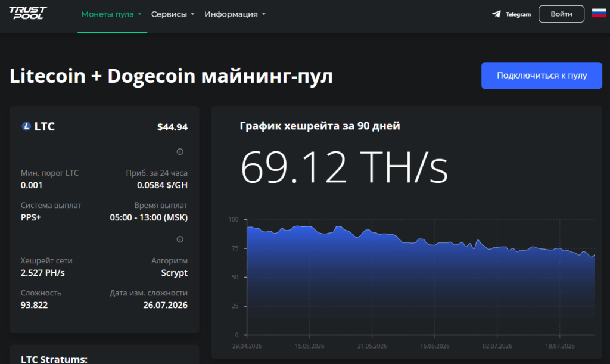
Task: Open the Telegram text link
Action: tap(518, 14)
